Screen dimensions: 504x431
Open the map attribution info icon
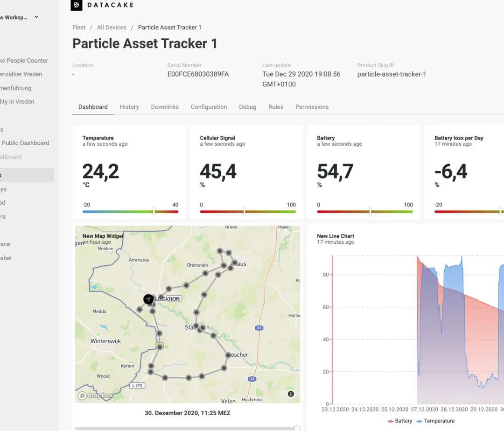[291, 394]
